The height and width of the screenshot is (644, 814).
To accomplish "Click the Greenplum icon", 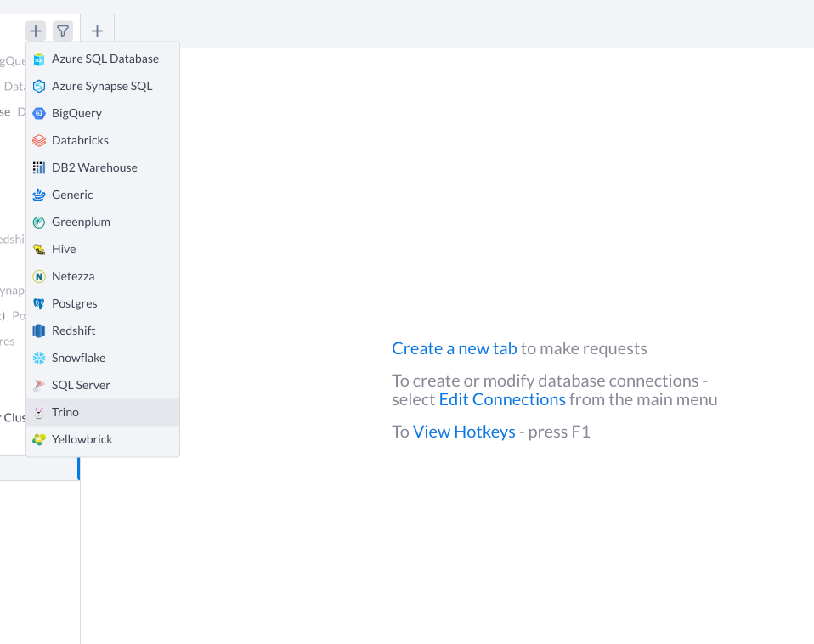I will 39,222.
